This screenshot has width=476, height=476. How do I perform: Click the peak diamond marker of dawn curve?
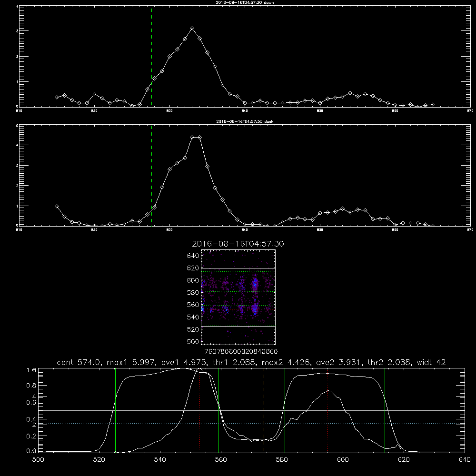(192, 29)
